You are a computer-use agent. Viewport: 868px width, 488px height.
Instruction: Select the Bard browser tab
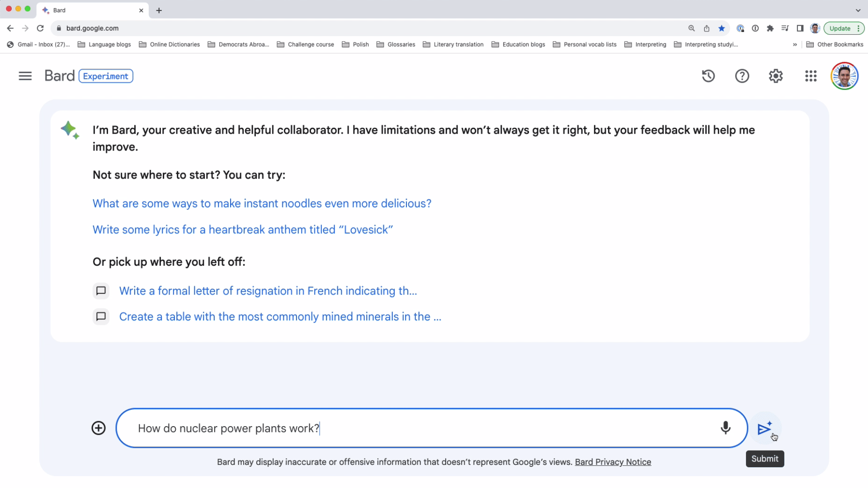click(x=93, y=10)
